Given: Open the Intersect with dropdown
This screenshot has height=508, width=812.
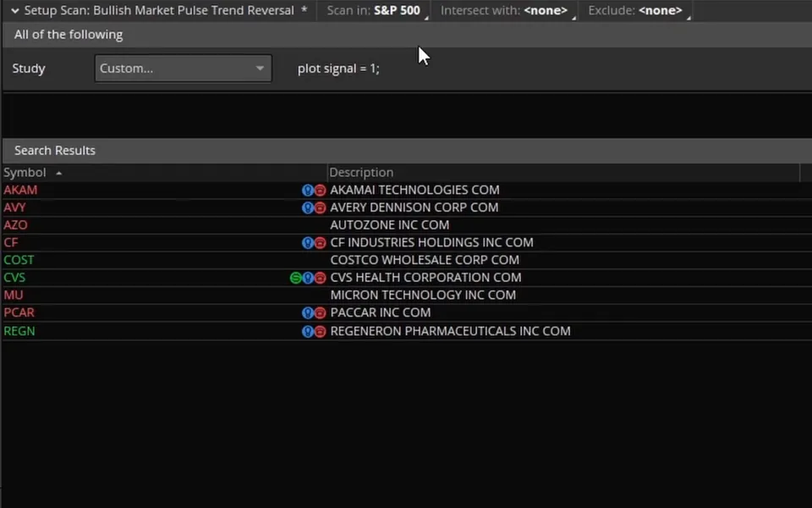Looking at the screenshot, I should [507, 10].
